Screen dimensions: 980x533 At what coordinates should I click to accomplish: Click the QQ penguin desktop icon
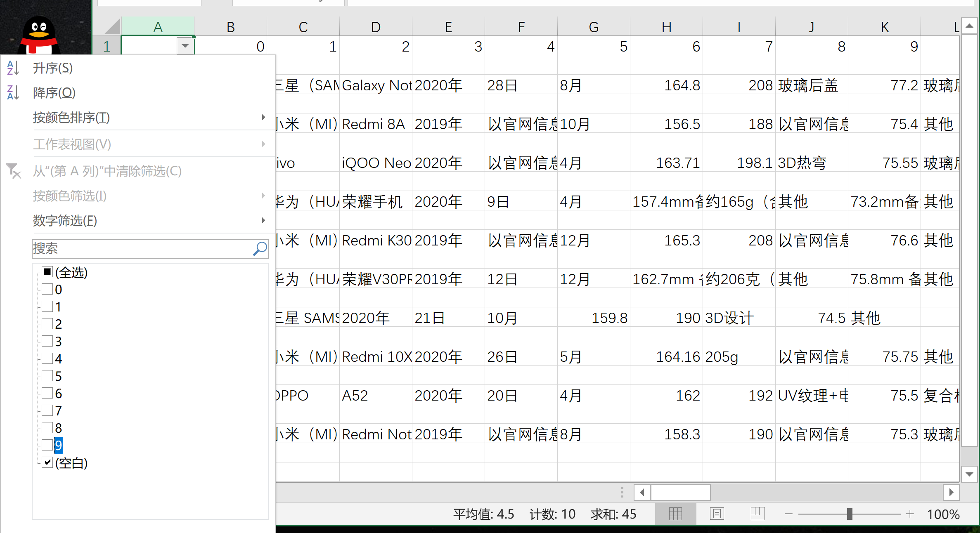[40, 35]
